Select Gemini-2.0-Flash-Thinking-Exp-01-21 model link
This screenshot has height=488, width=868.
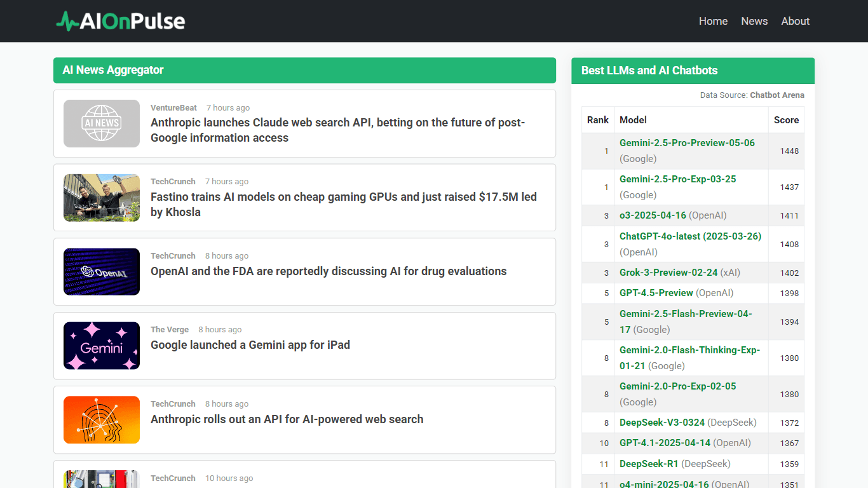[689, 358]
